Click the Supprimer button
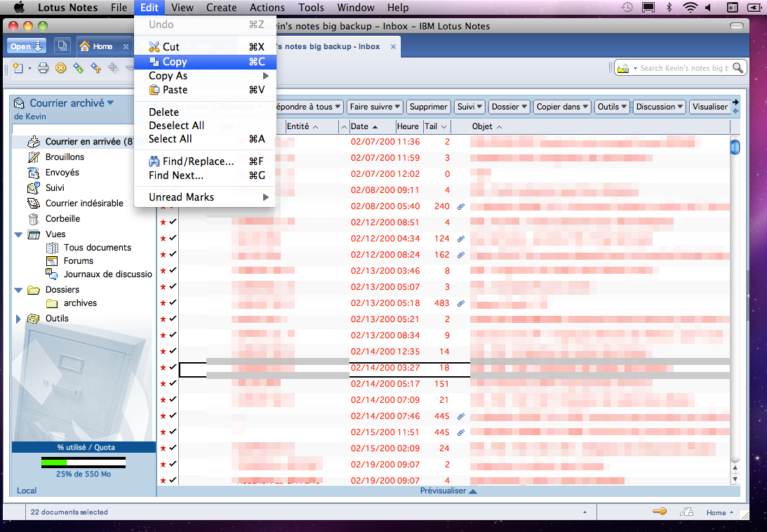This screenshot has height=532, width=767. click(429, 107)
